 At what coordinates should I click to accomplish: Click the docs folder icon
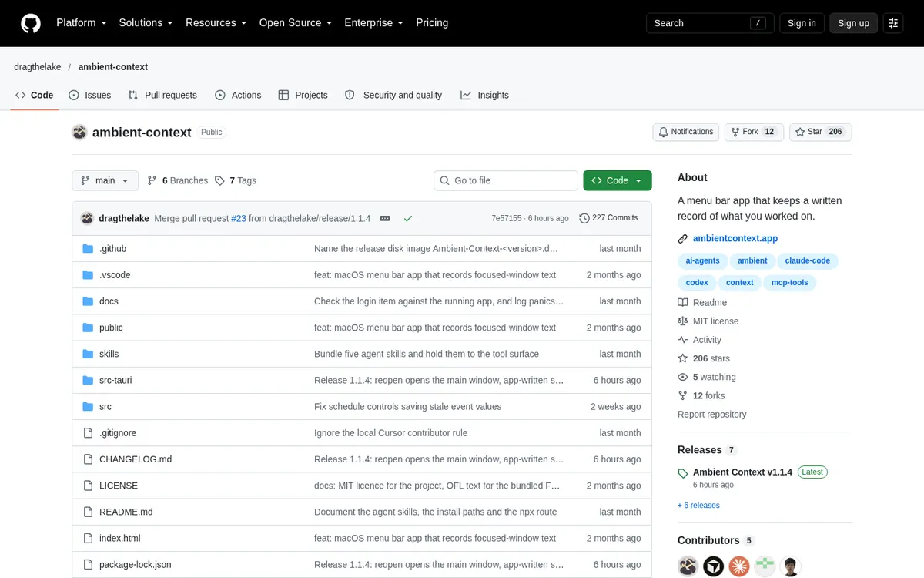point(88,301)
